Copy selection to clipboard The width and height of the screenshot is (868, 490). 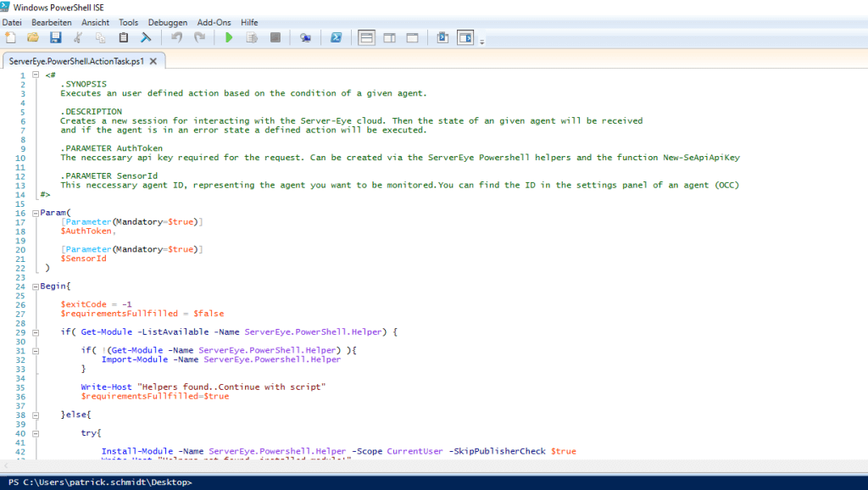coord(99,37)
